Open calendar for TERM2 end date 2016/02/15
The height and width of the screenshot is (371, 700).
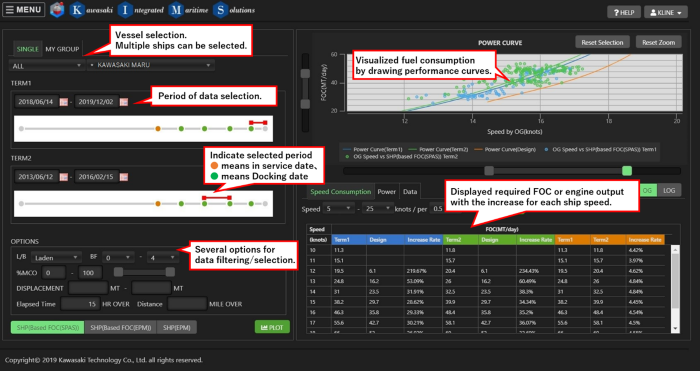124,177
